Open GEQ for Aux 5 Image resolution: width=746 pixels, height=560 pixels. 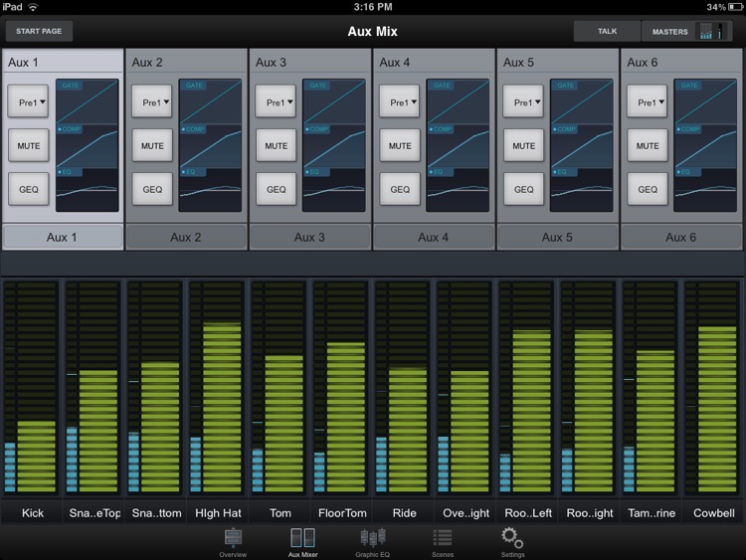coord(523,189)
